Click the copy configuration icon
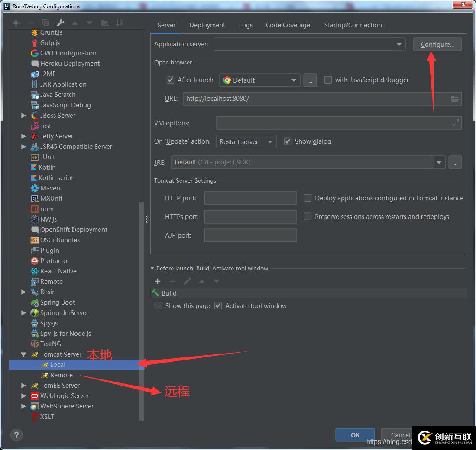The width and height of the screenshot is (476, 450). [x=45, y=23]
